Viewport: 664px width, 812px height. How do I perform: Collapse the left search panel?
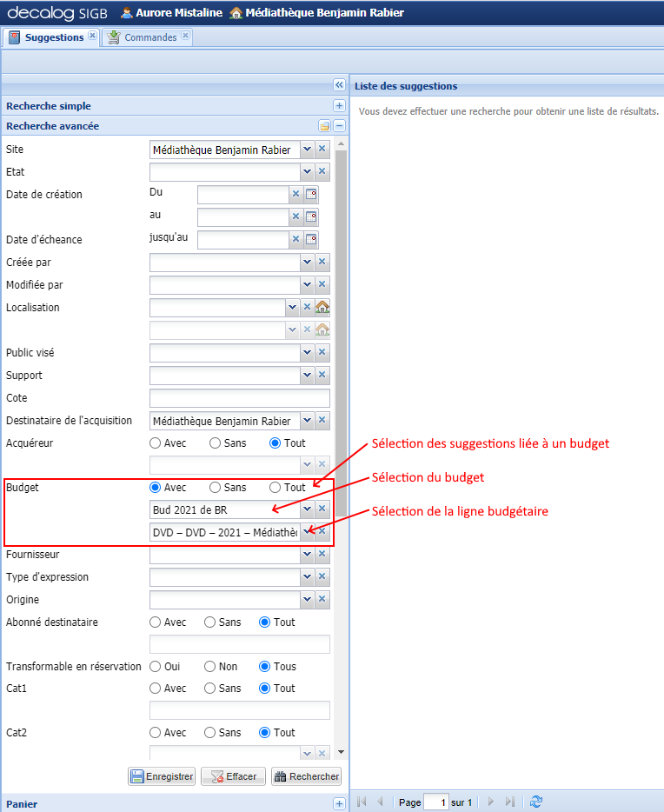point(340,85)
